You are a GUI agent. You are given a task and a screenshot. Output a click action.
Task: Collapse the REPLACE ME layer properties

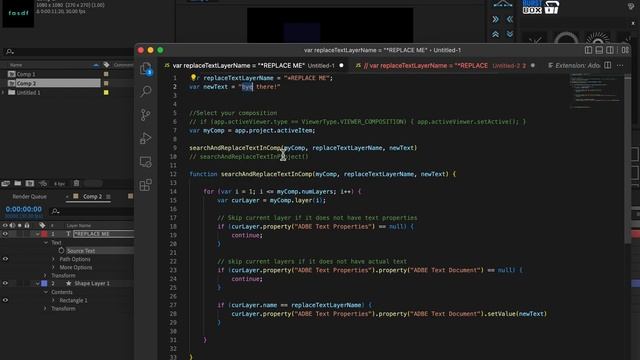tap(38, 234)
